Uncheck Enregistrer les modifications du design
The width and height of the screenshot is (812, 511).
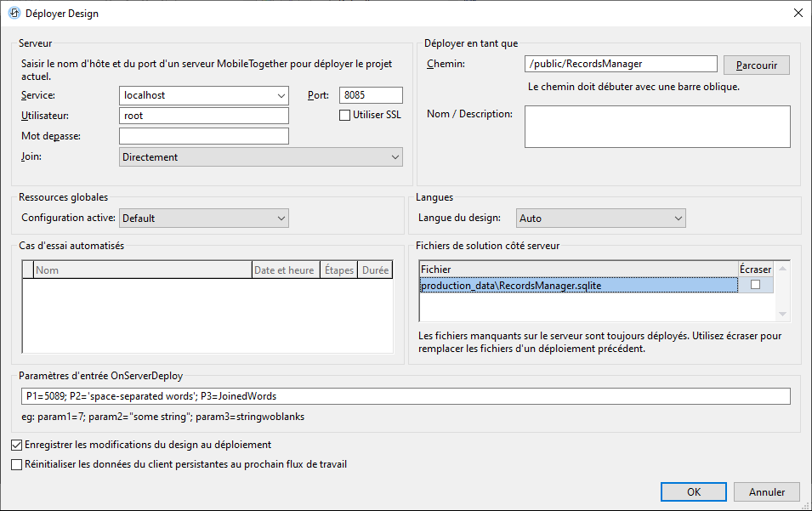coord(17,445)
